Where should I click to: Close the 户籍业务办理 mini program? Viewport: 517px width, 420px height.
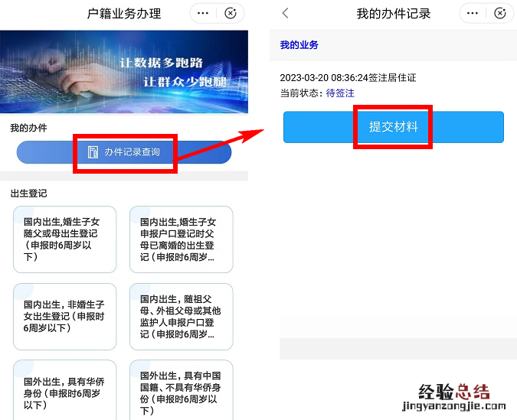coord(230,13)
